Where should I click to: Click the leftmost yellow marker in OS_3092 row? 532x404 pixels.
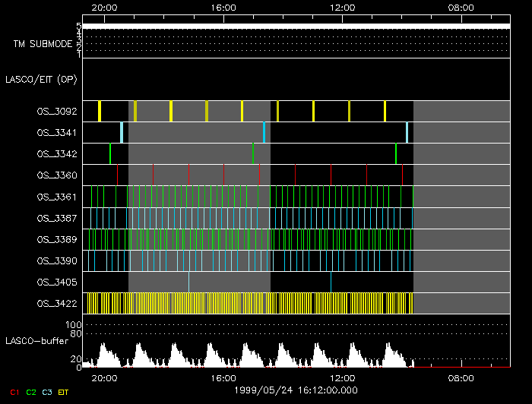tap(100, 111)
